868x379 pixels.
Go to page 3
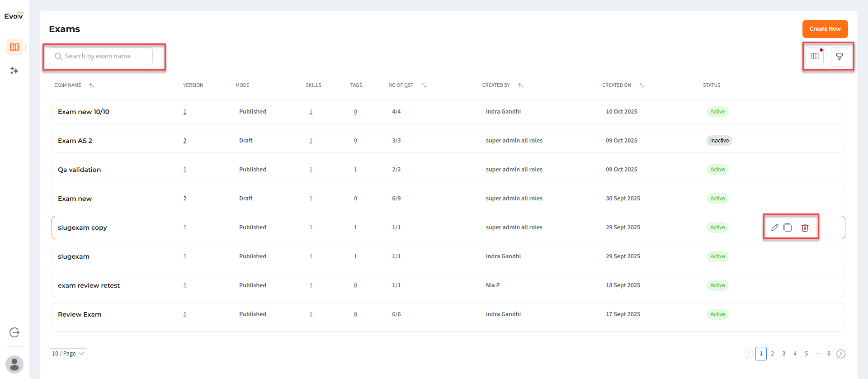tap(784, 354)
